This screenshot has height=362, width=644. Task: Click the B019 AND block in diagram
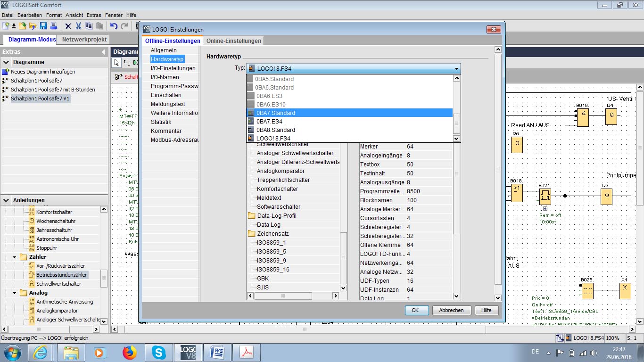583,117
